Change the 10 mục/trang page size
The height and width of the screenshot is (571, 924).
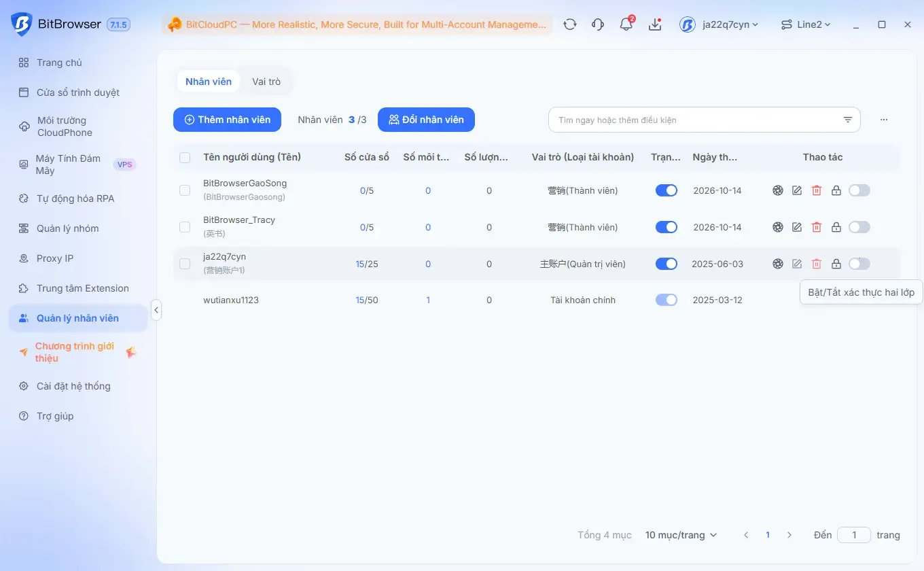pyautogui.click(x=681, y=535)
